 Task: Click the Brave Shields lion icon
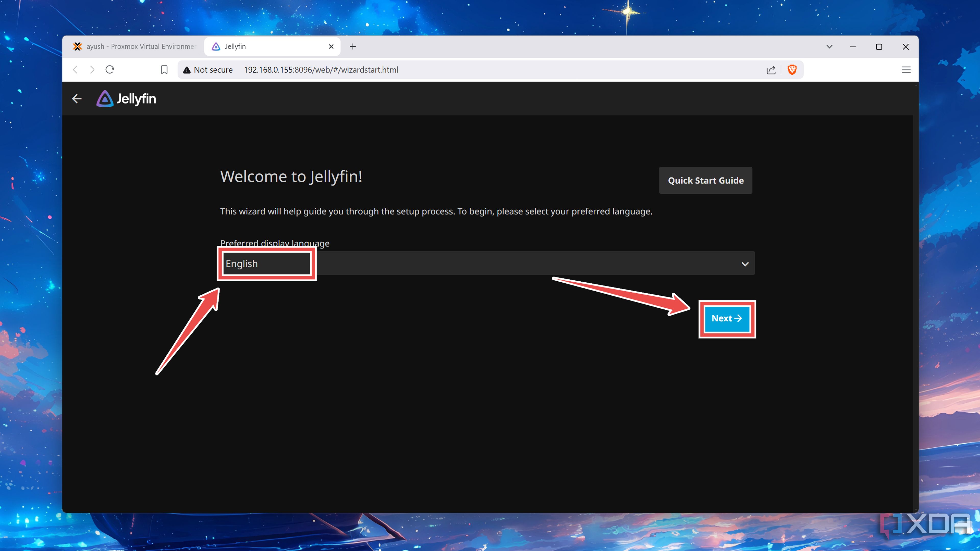pyautogui.click(x=792, y=70)
